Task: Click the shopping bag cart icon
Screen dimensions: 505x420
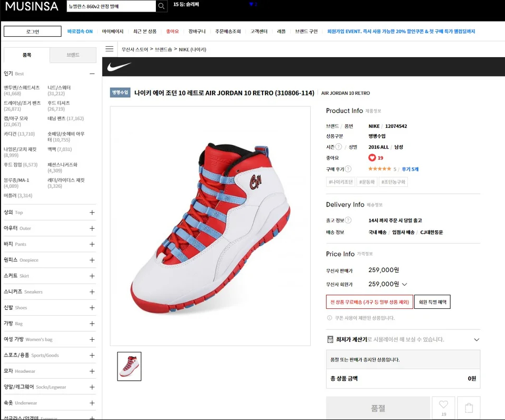Action: click(x=469, y=407)
